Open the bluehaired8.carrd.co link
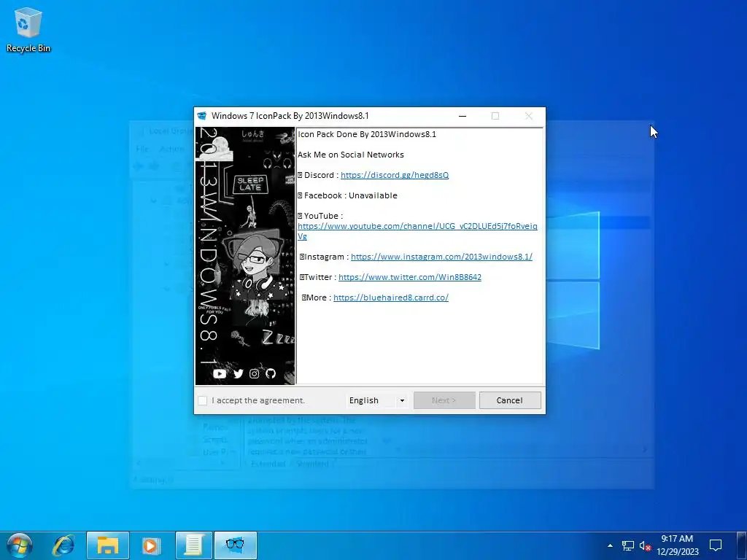 click(391, 297)
